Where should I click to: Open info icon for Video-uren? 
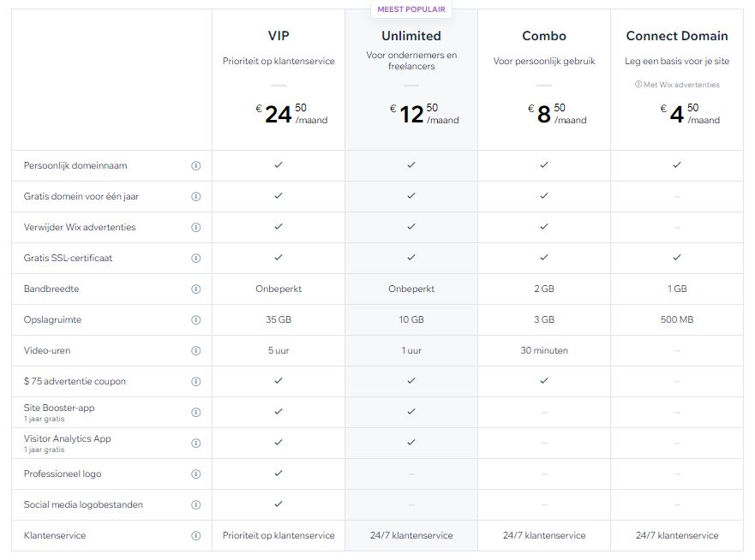click(x=195, y=351)
